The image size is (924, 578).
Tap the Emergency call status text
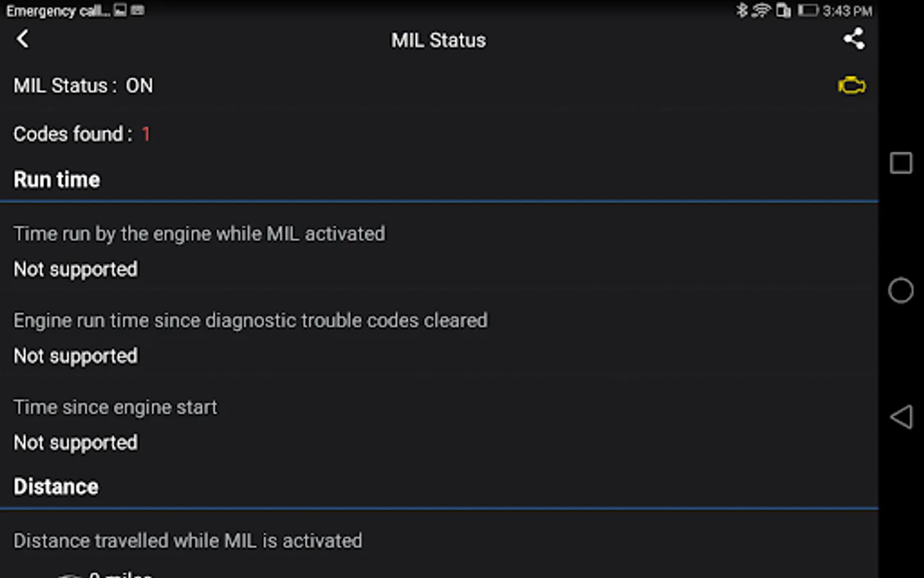(x=58, y=11)
